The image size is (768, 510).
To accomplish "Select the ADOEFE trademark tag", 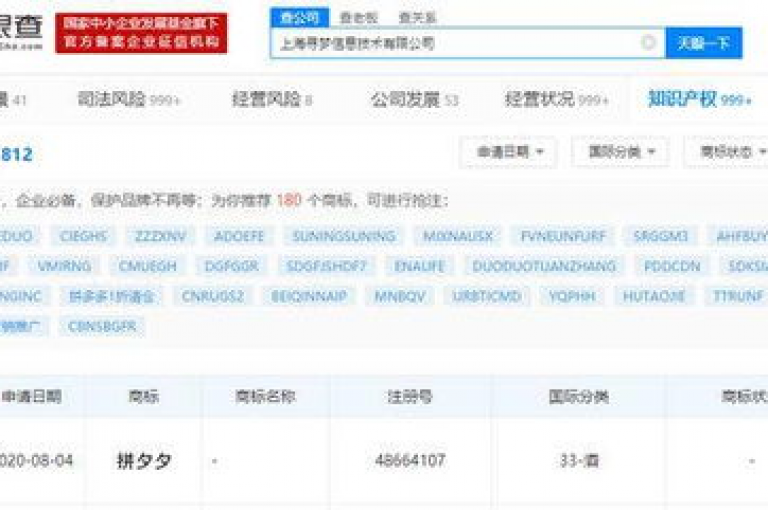I will pyautogui.click(x=239, y=236).
